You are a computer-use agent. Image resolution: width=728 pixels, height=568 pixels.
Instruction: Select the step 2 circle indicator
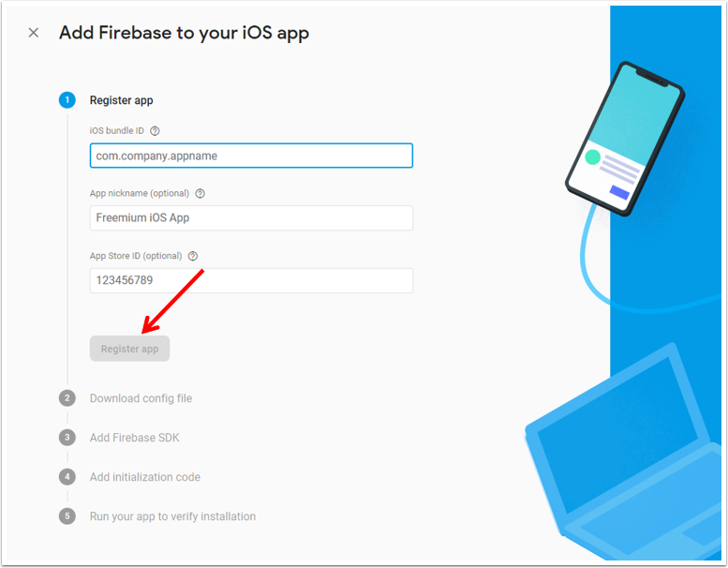point(67,398)
